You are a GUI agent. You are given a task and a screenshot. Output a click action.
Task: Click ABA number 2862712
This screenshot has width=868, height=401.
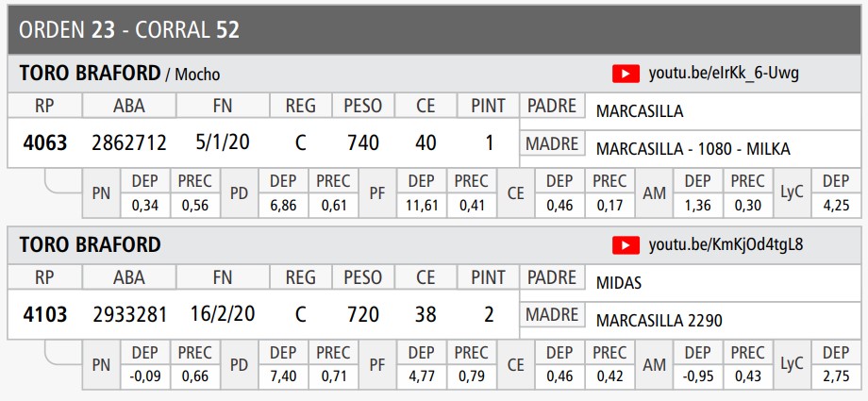(x=129, y=143)
